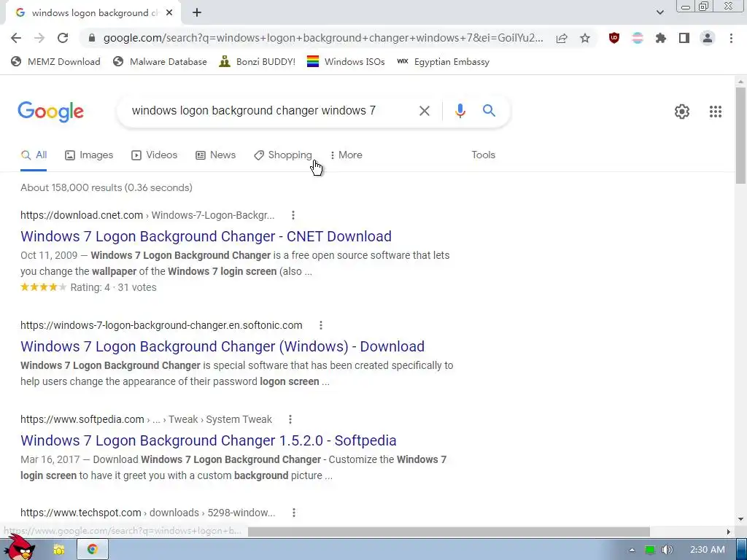Viewport: 747px width, 560px height.
Task: Open the Extensions puzzle menu
Action: click(661, 38)
